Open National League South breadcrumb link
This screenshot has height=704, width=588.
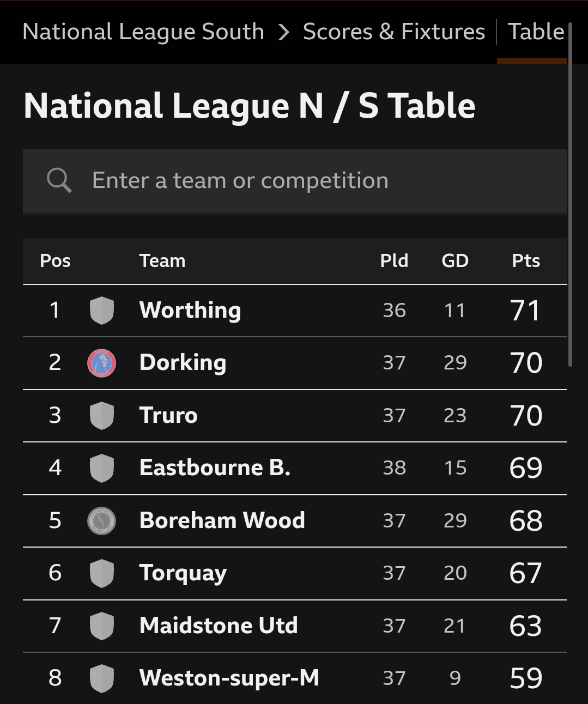coord(143,32)
